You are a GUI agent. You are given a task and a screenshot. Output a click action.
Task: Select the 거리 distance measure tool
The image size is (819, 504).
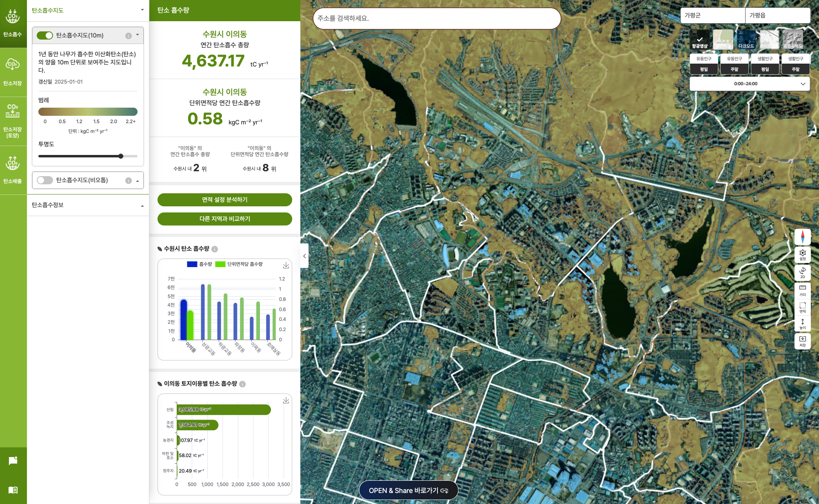click(802, 290)
